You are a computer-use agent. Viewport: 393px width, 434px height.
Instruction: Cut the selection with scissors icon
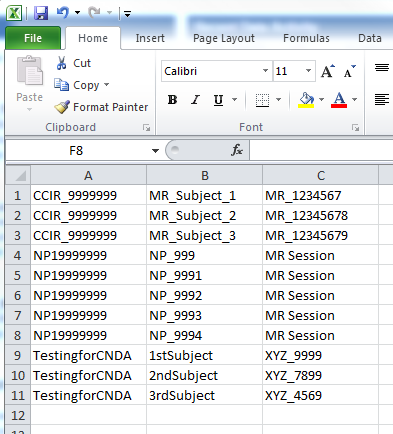point(73,63)
